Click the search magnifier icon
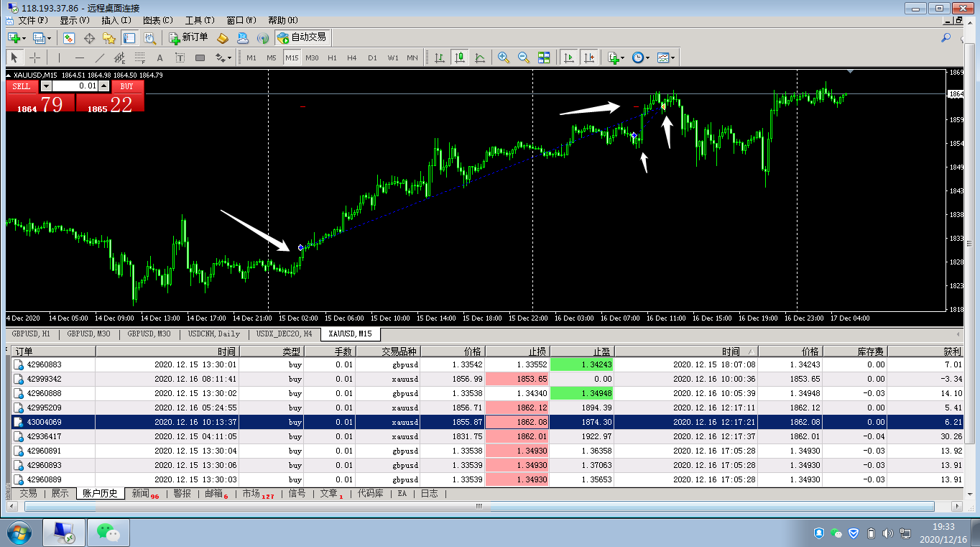This screenshot has width=980, height=547. click(x=946, y=37)
